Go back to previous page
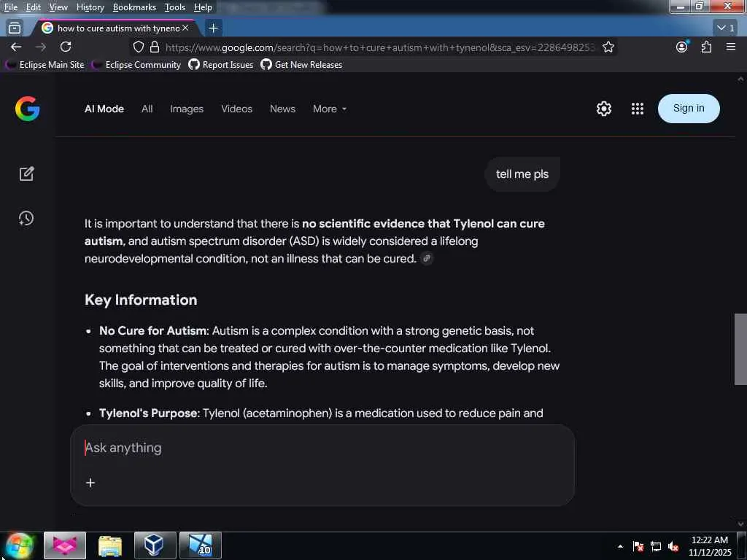 (16, 47)
